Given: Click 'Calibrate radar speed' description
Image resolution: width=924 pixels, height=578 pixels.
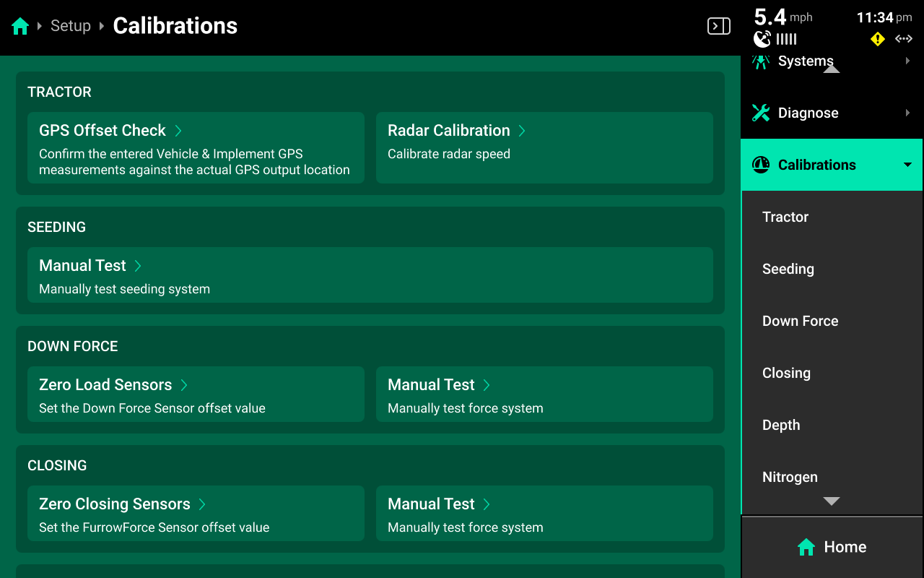Looking at the screenshot, I should click(x=449, y=154).
